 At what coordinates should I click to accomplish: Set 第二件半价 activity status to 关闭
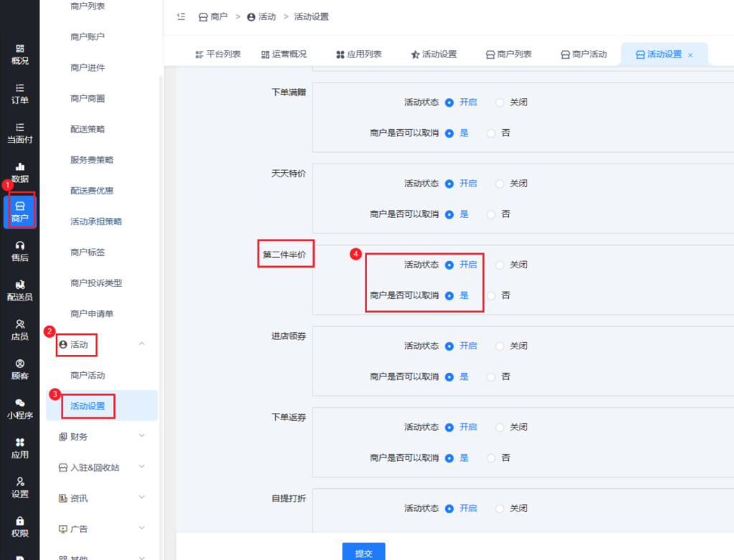500,265
